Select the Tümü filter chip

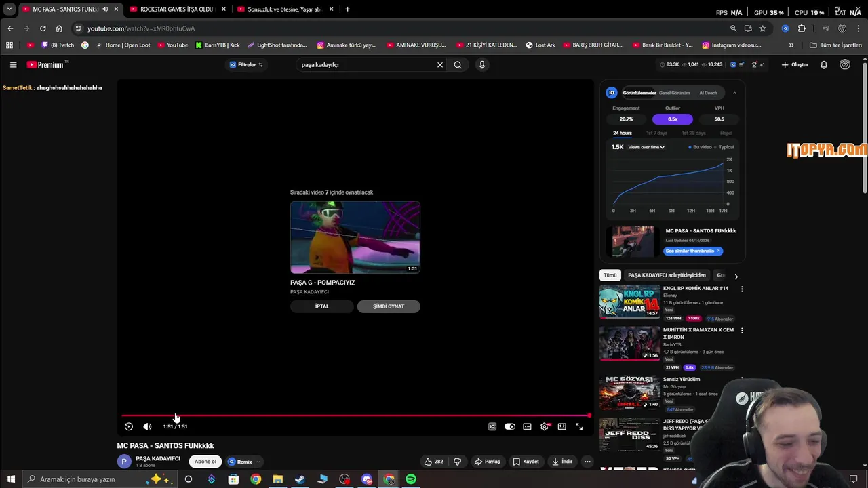tap(610, 275)
